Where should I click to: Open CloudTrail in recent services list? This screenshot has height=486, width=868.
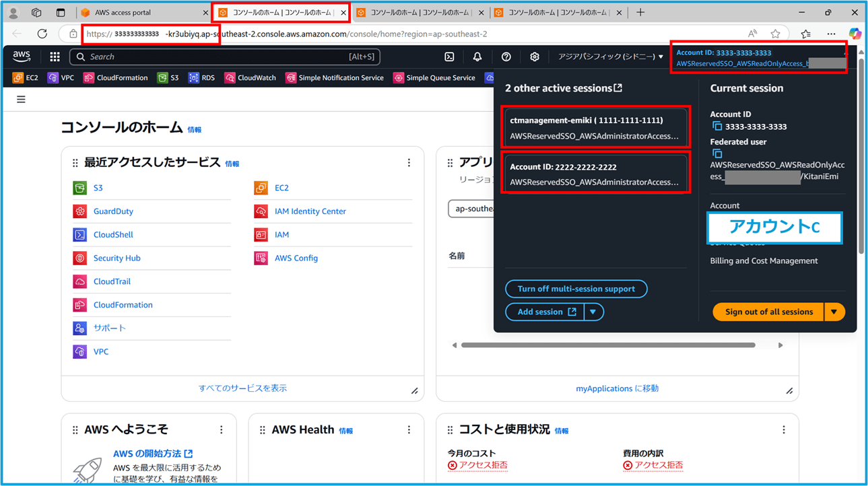pyautogui.click(x=112, y=281)
